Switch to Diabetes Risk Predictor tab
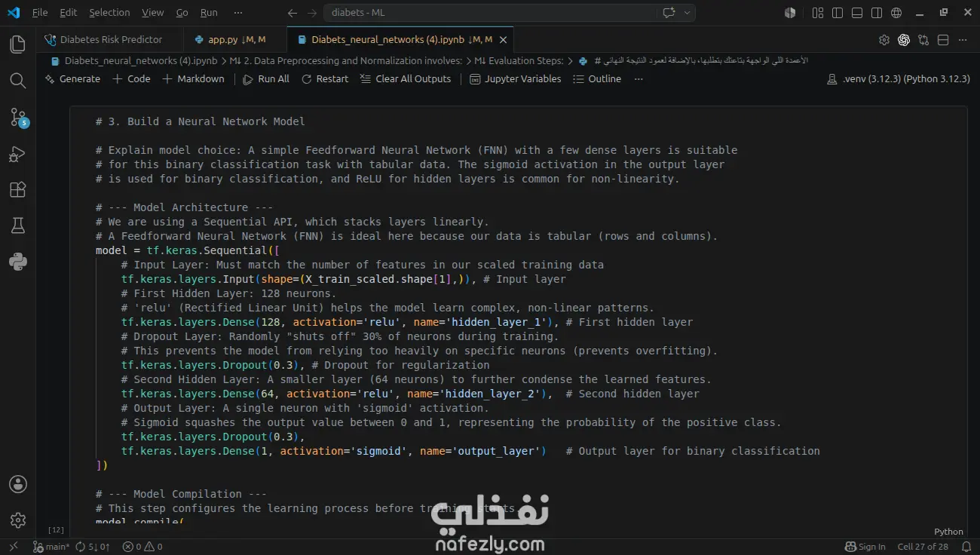980x555 pixels. [110, 39]
